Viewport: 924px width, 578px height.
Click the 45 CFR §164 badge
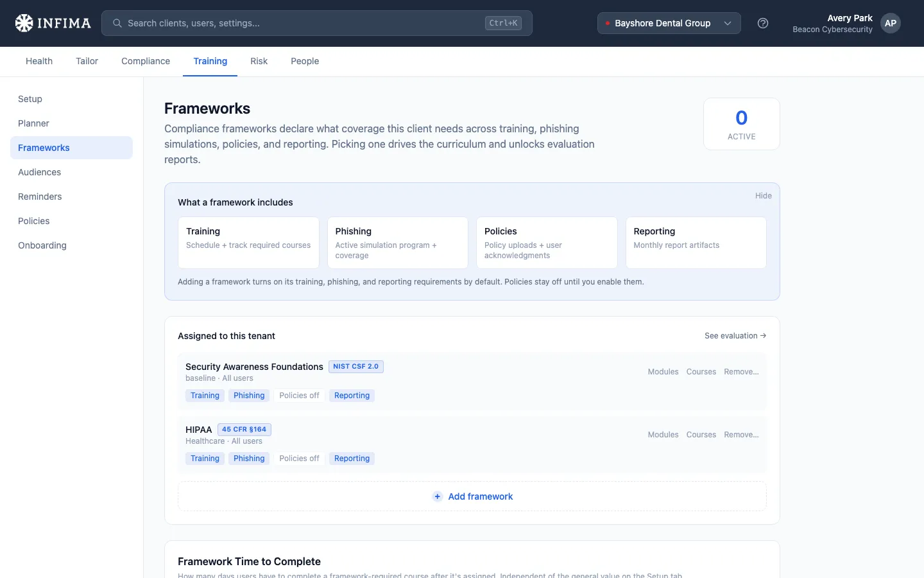[244, 430]
